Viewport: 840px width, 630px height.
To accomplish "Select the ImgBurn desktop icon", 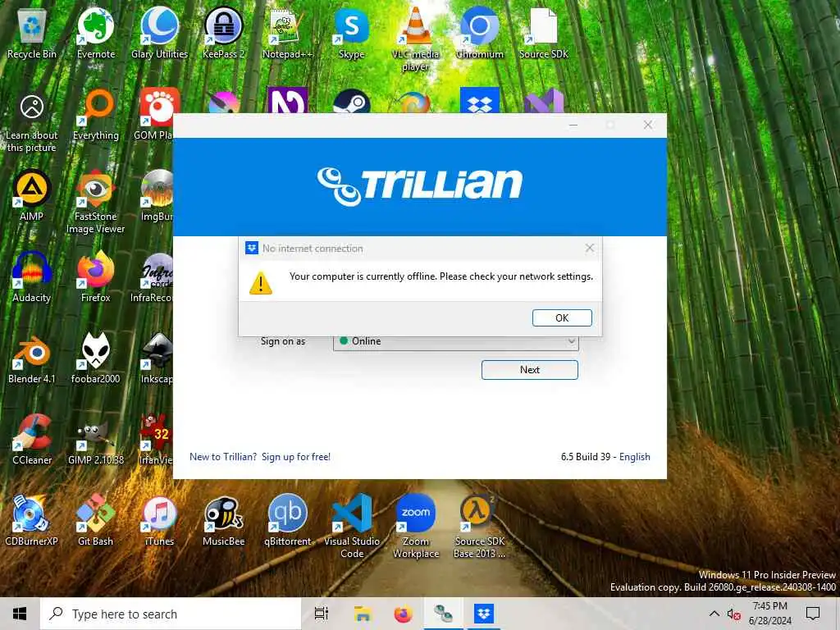I will click(x=157, y=195).
